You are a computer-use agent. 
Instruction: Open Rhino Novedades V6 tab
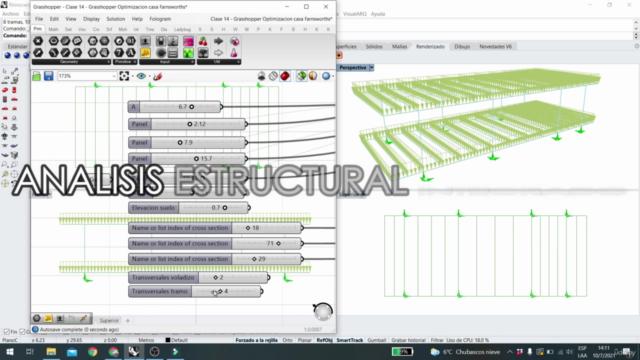[x=495, y=47]
